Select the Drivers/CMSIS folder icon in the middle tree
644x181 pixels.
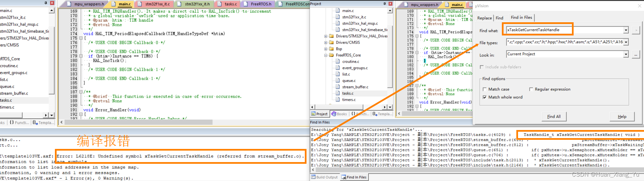331,43
